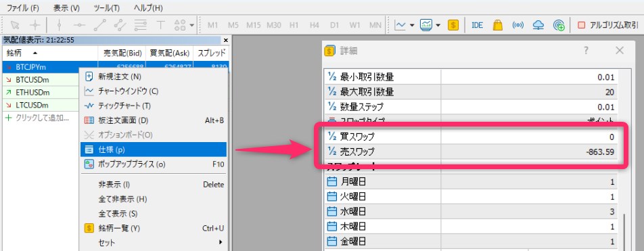The image size is (644, 251).
Task: Close the 詳細 dialog
Action: [x=620, y=51]
